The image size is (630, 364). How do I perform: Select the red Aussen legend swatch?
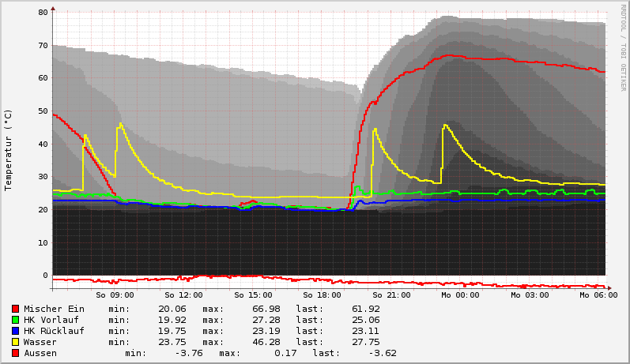(x=15, y=353)
